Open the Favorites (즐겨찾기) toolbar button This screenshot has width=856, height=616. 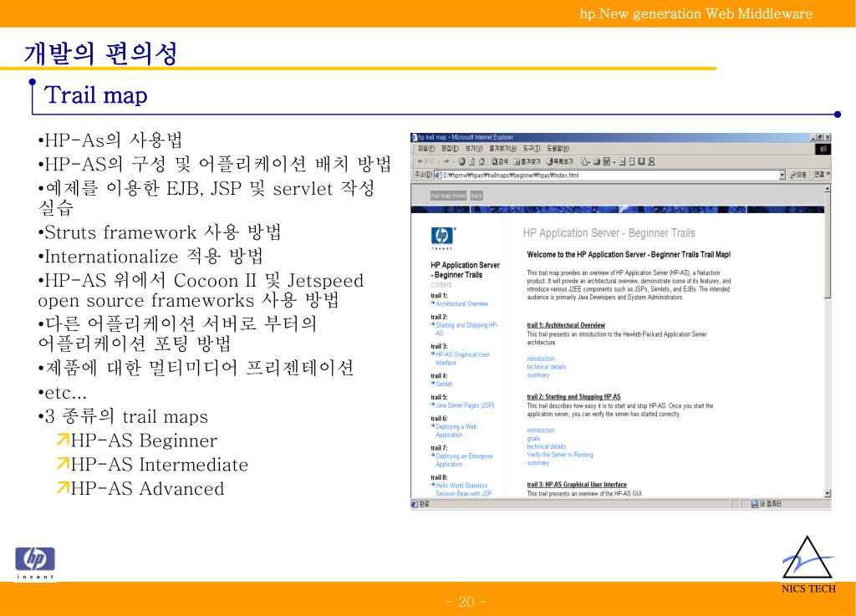pos(527,161)
